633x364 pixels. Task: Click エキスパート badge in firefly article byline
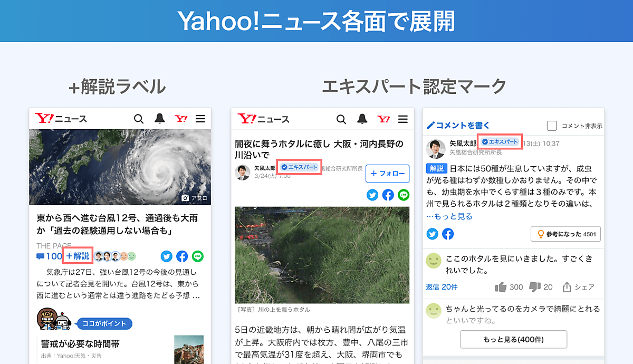[300, 167]
